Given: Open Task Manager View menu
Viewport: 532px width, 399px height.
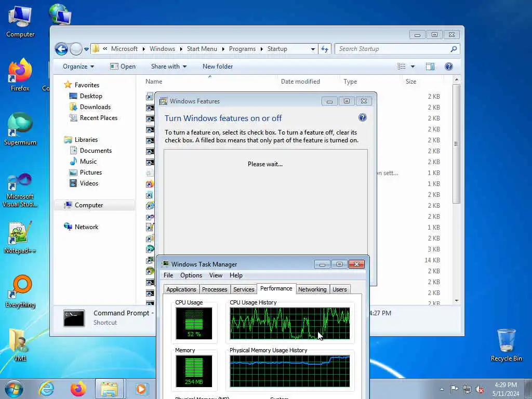Looking at the screenshot, I should click(216, 275).
